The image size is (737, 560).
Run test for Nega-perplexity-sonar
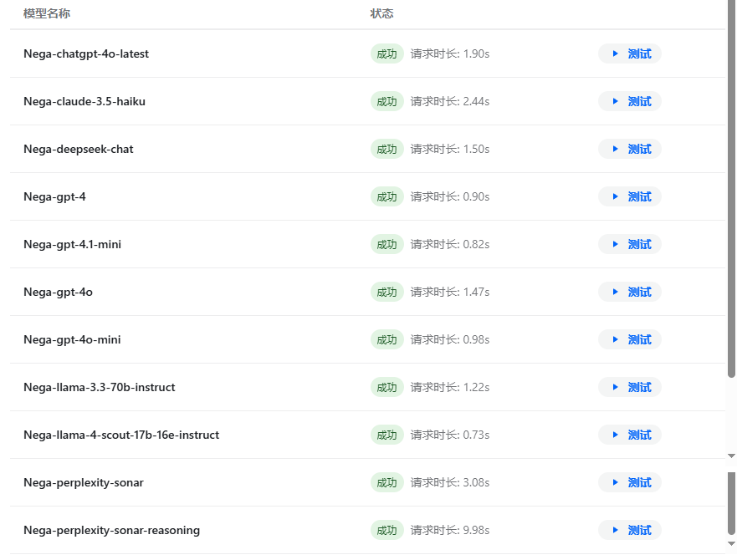pos(629,482)
